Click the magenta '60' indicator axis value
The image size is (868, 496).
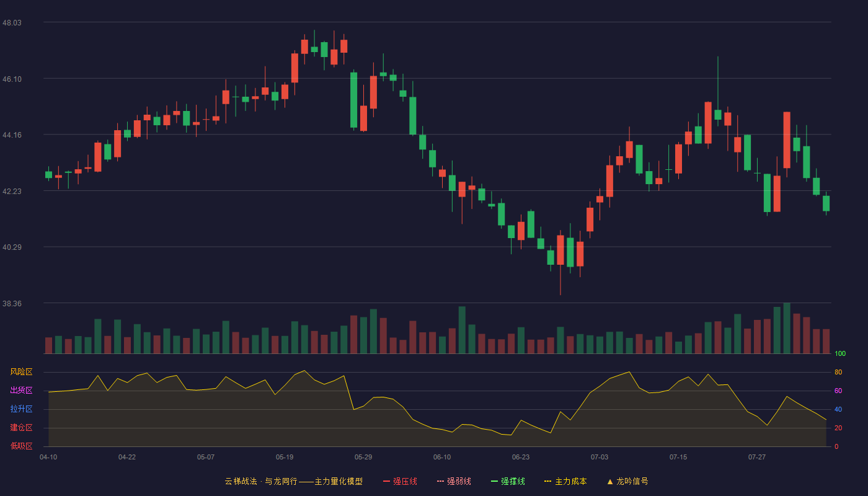click(838, 391)
